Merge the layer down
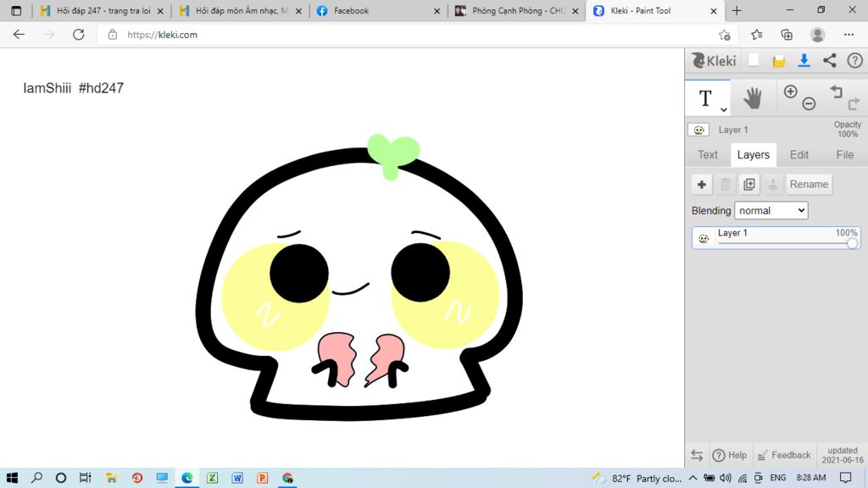The height and width of the screenshot is (488, 868). (773, 184)
